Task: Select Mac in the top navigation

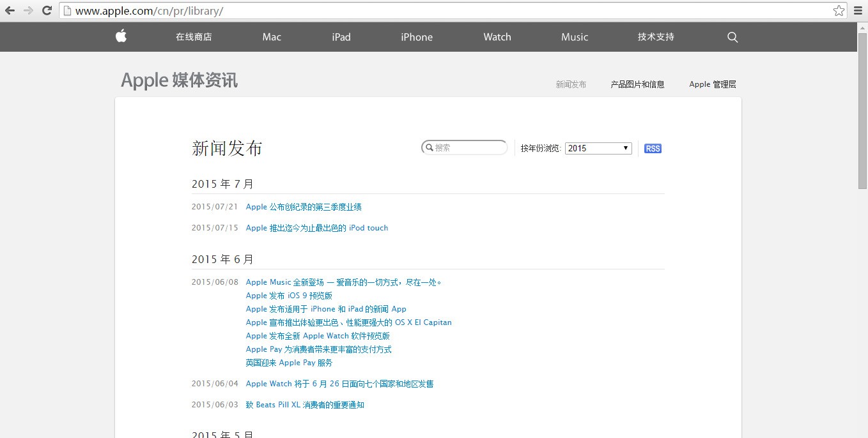Action: pos(272,37)
